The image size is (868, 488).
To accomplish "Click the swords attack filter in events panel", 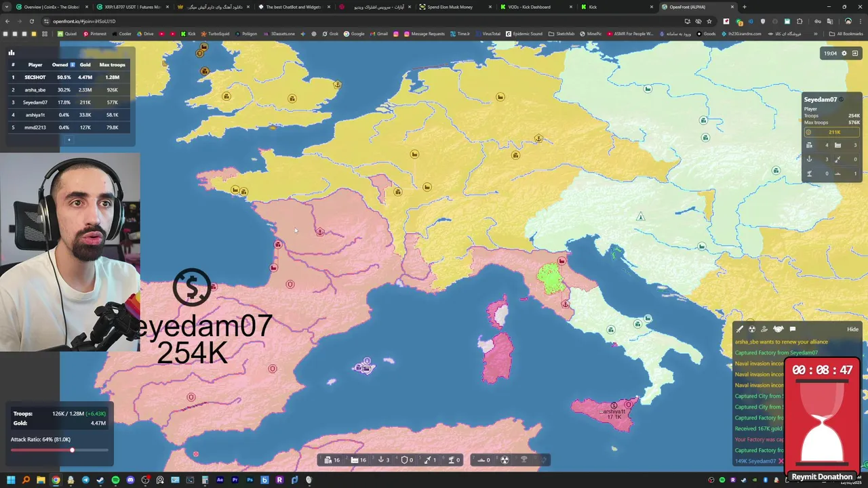I will (x=740, y=329).
